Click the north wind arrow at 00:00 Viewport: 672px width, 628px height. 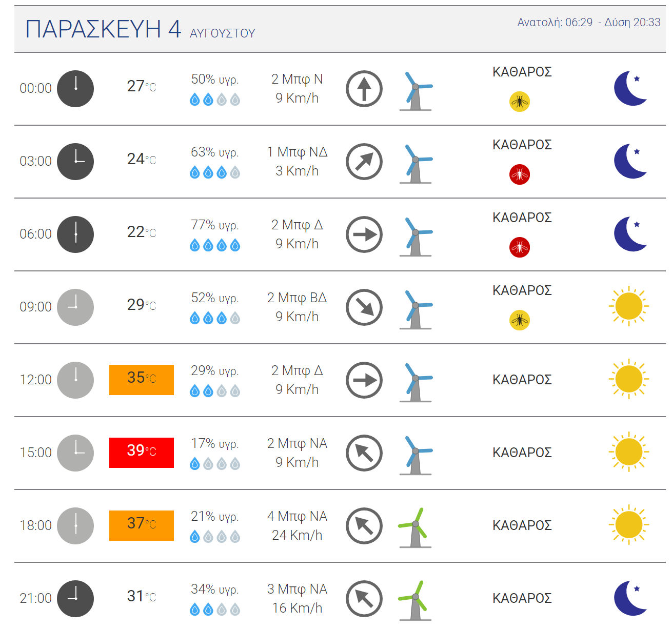click(x=364, y=89)
